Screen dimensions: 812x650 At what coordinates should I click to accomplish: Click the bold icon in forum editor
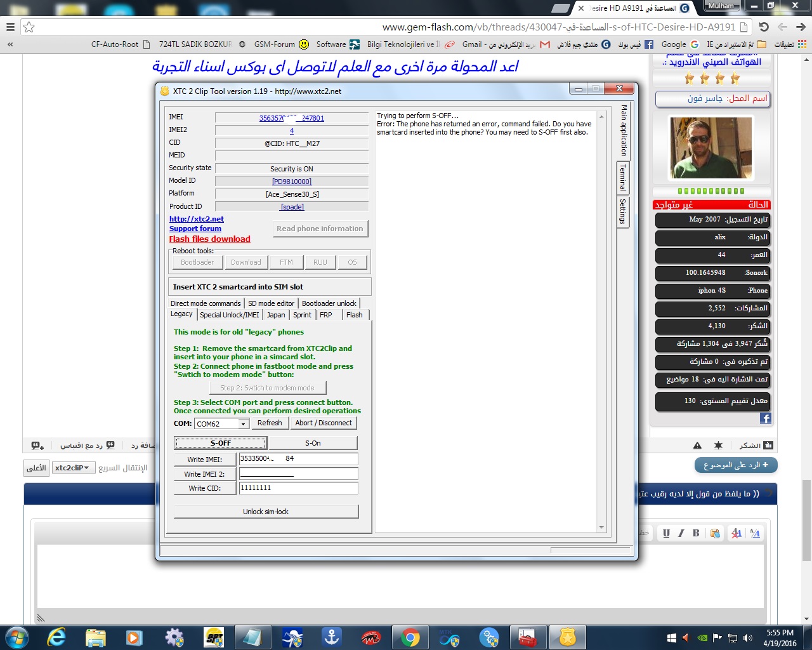pyautogui.click(x=696, y=533)
